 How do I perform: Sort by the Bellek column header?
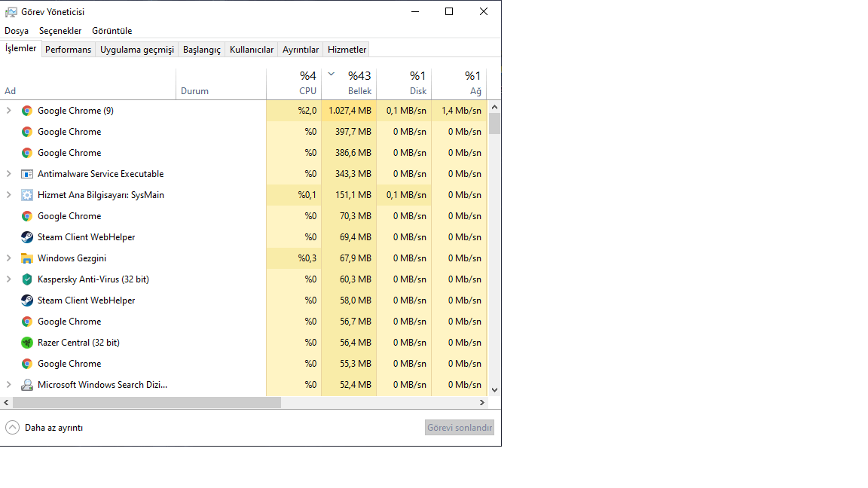(349, 84)
